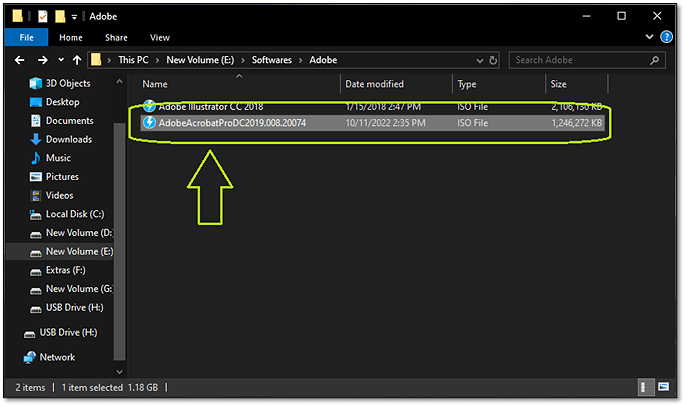The image size is (686, 407).
Task: Switch to details view in status bar
Action: tap(647, 386)
